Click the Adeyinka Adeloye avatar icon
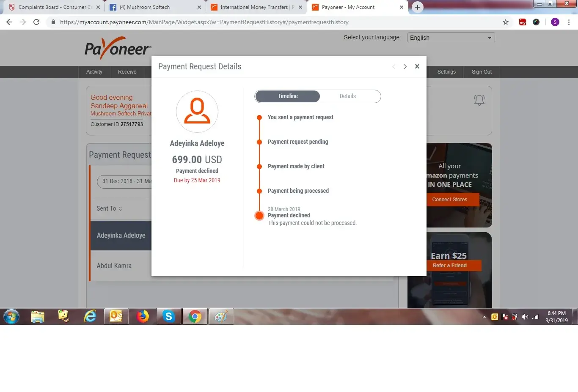 click(x=197, y=112)
